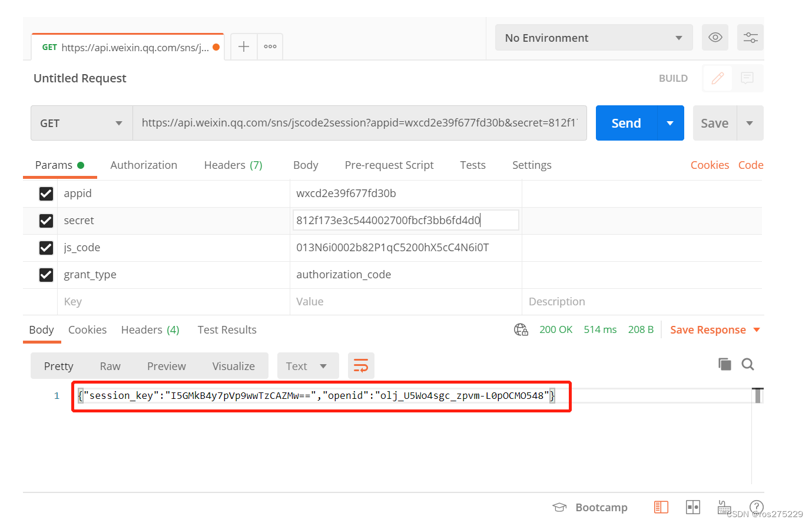Screen dimensions: 812x523
Task: Open the two-pane layout view icon
Action: coord(693,507)
